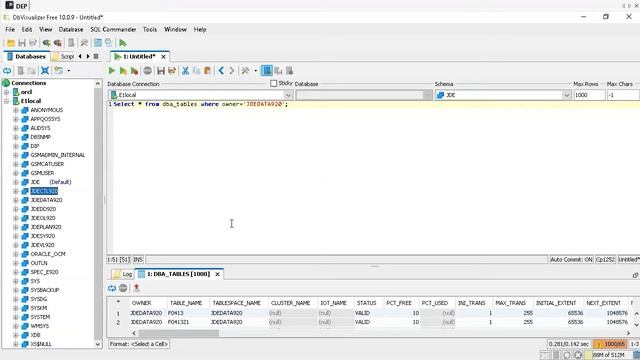The height and width of the screenshot is (360, 640).
Task: Click the Max Chars field showing -1
Action: pyautogui.click(x=622, y=95)
